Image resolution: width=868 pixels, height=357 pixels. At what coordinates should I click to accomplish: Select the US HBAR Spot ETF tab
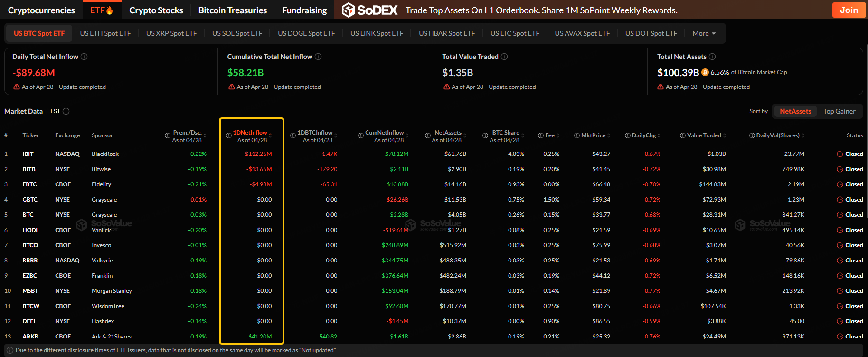pyautogui.click(x=447, y=33)
